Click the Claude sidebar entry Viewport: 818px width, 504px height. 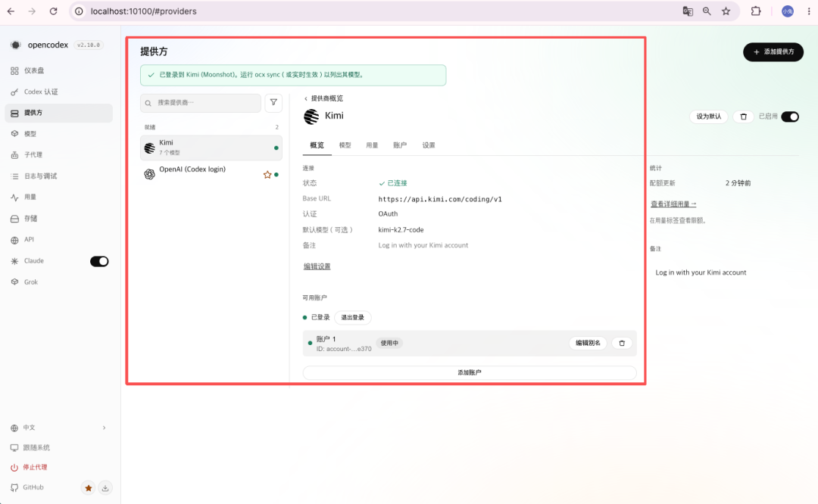point(34,260)
